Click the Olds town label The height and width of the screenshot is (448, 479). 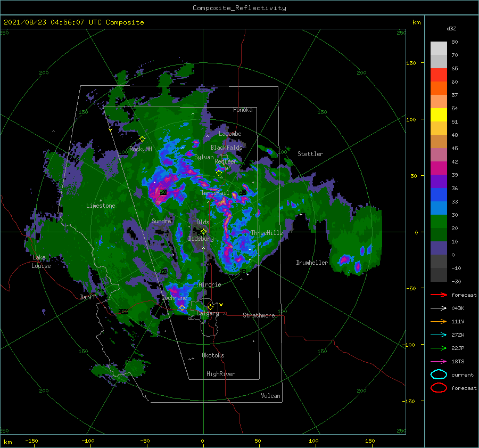pos(203,222)
